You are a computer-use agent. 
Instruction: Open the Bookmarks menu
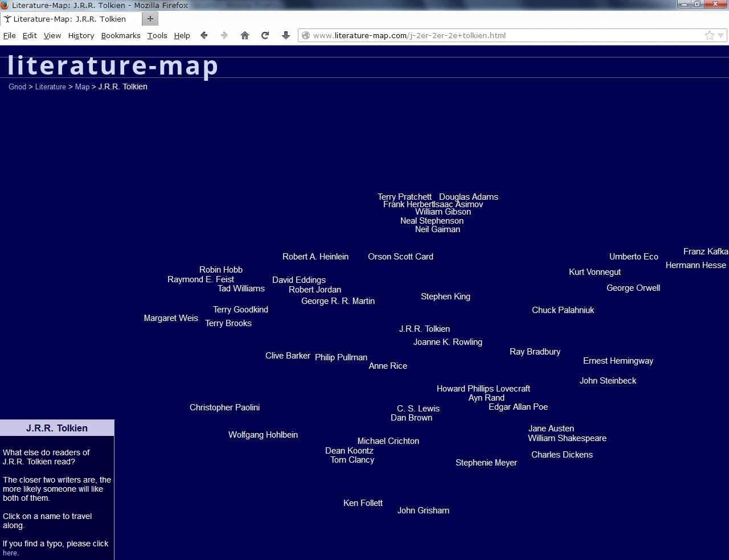click(121, 35)
